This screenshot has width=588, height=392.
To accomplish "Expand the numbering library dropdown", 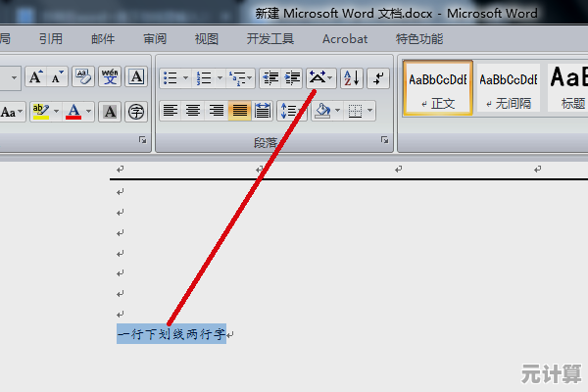I will click(x=220, y=78).
